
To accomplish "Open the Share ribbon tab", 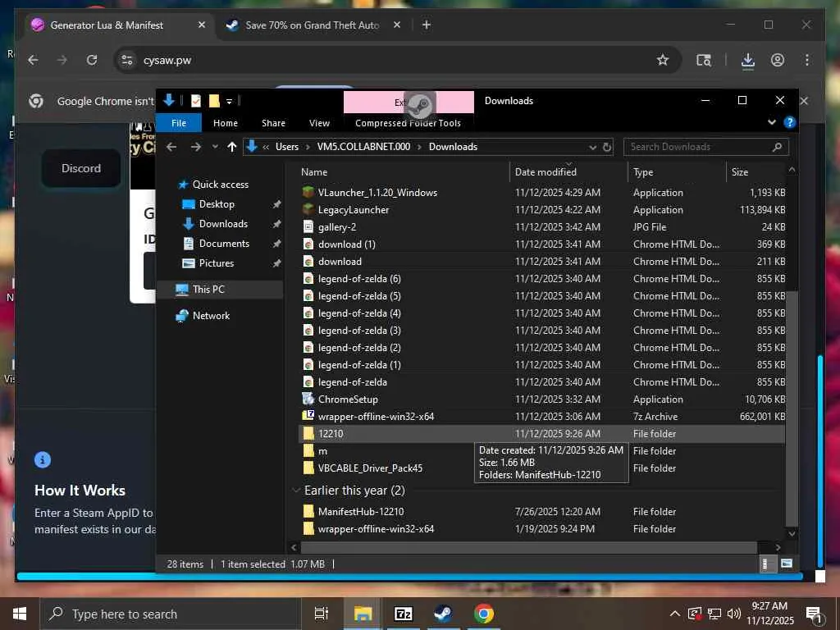I will [x=273, y=123].
